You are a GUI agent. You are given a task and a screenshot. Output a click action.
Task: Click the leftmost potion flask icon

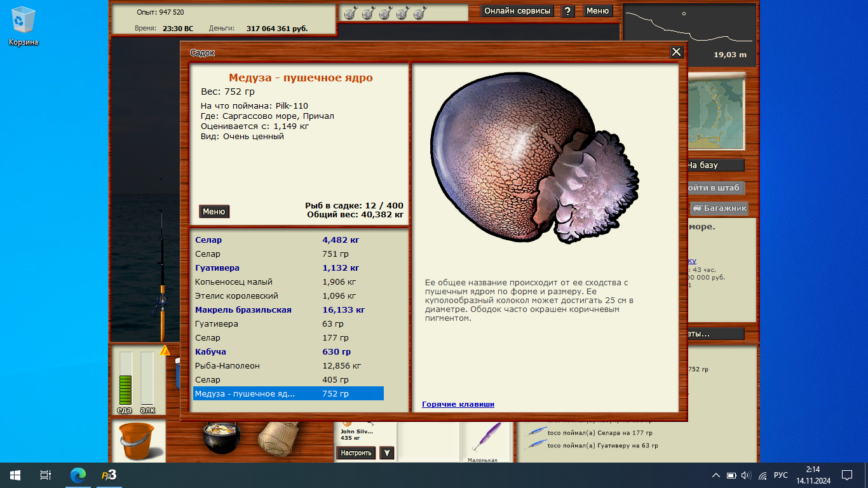tap(349, 13)
